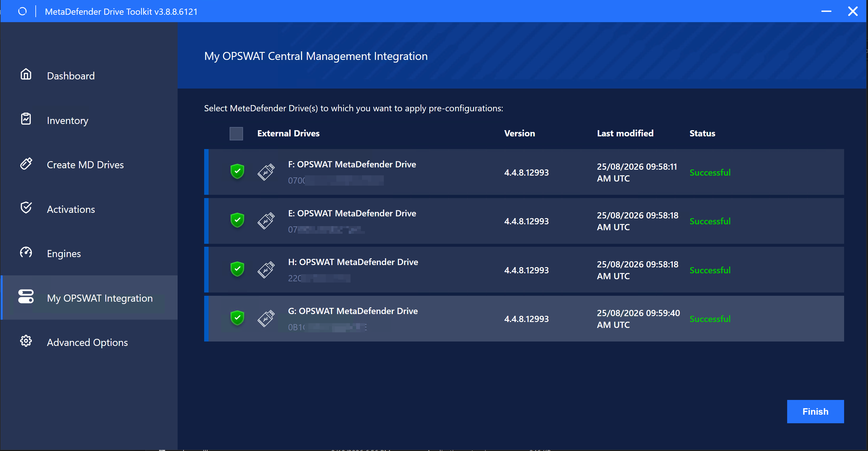
Task: Select the Create MD Drives USB icon
Action: click(26, 164)
